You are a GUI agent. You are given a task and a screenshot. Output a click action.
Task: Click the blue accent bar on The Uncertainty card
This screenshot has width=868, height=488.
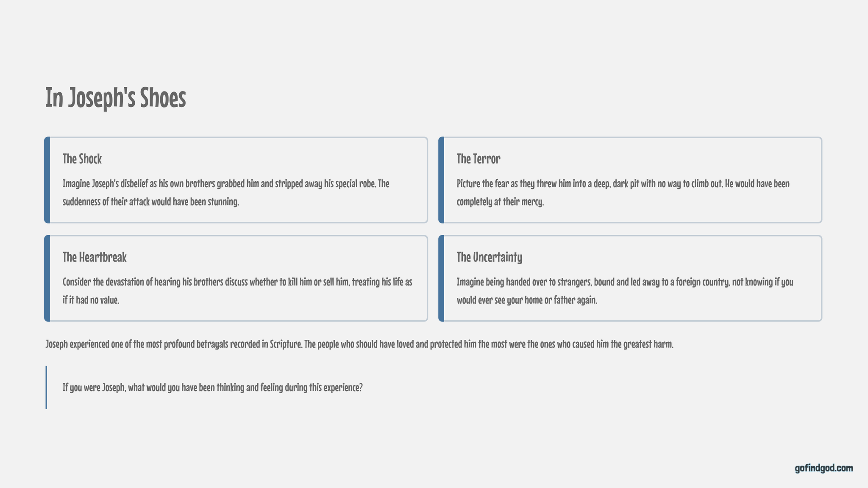click(x=441, y=278)
